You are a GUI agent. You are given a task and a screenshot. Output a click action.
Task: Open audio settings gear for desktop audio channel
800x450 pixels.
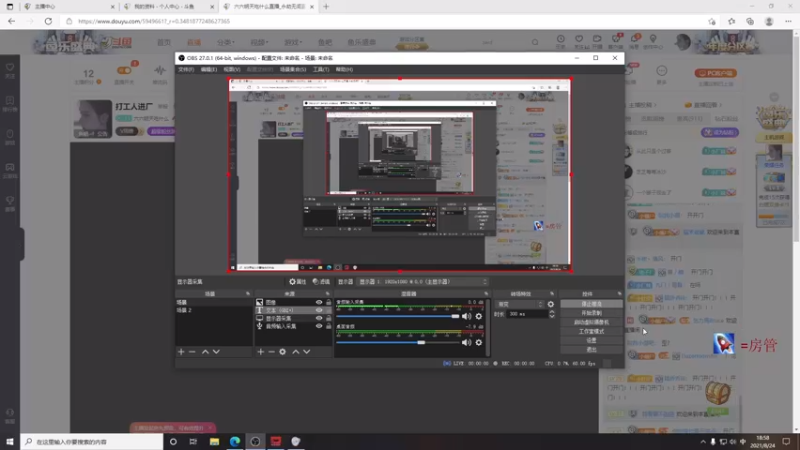(479, 343)
